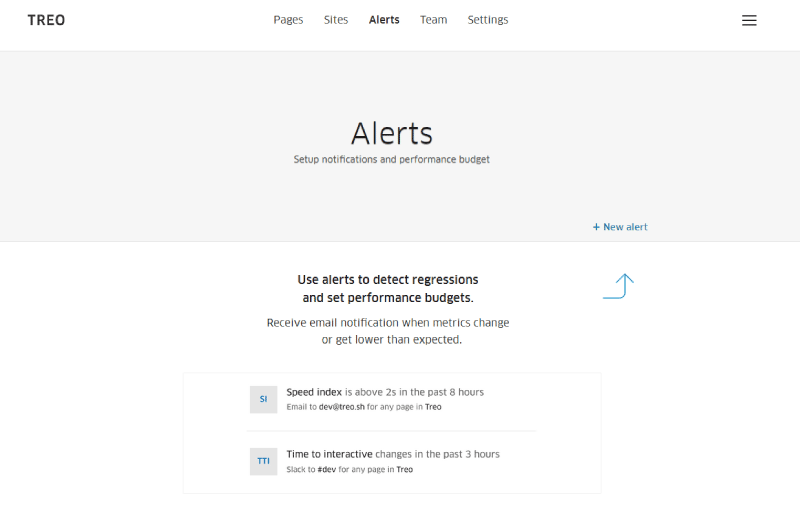
Task: Select the Alerts nav item
Action: click(384, 20)
